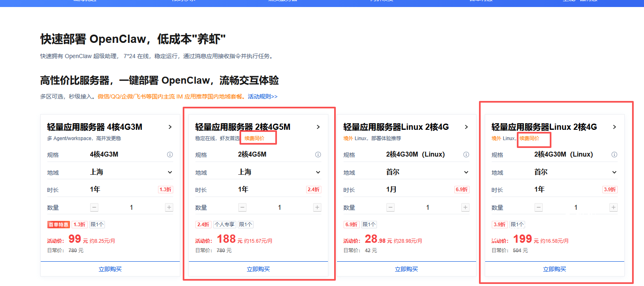Increase quantity on the 2核4G5M card
Screen dimensions: 644x286
pos(317,207)
